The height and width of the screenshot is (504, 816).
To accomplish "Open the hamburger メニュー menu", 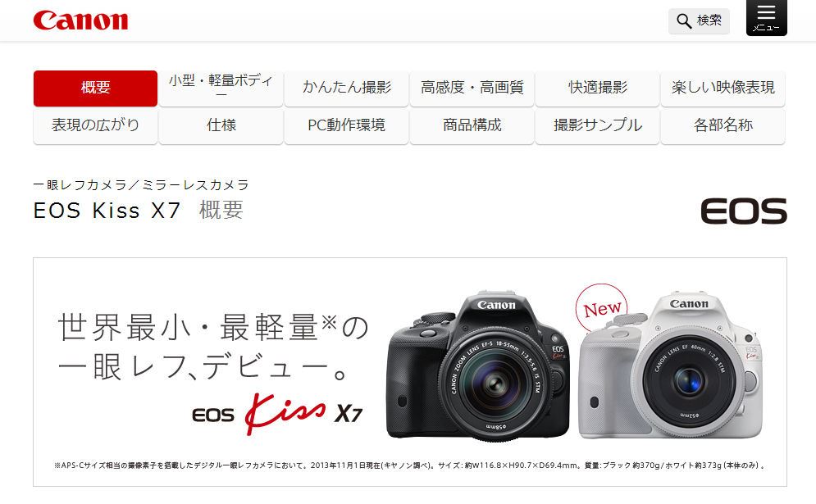I will click(x=766, y=18).
